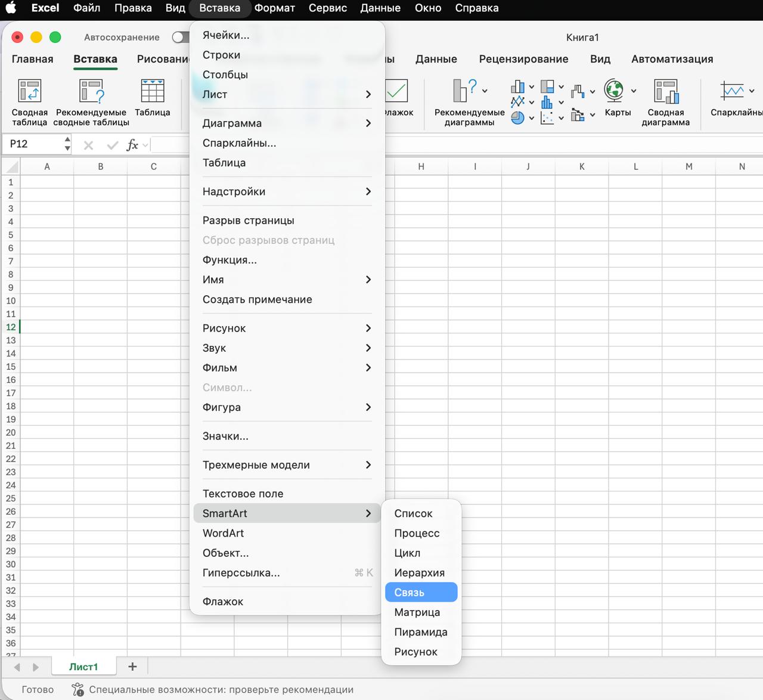Click the Sparklines (Спарклайны) icon

732,91
